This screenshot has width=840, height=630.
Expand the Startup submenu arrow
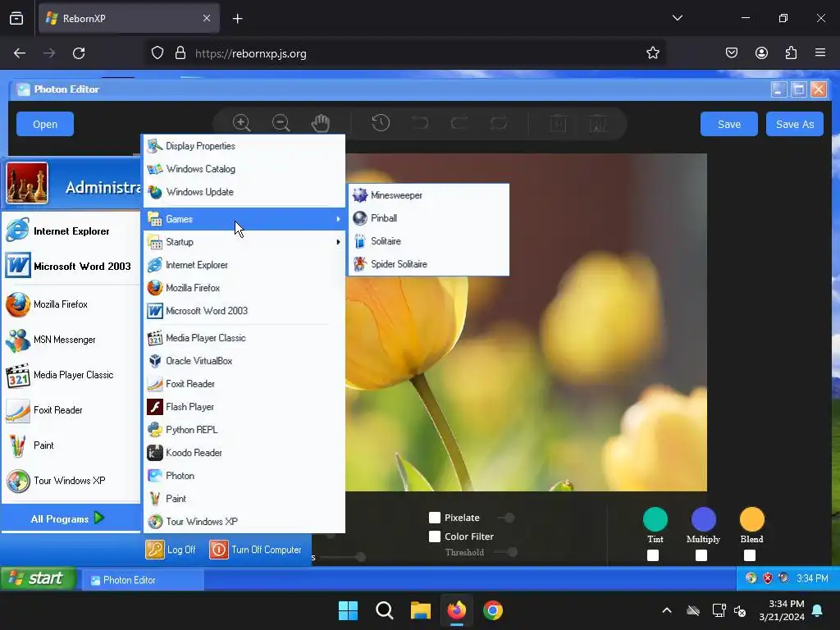[338, 242]
